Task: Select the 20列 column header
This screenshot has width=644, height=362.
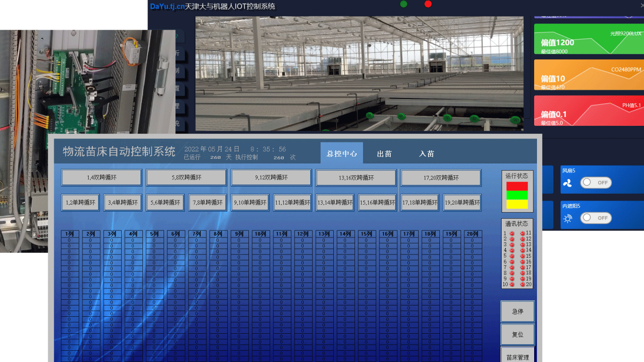Action: click(472, 234)
